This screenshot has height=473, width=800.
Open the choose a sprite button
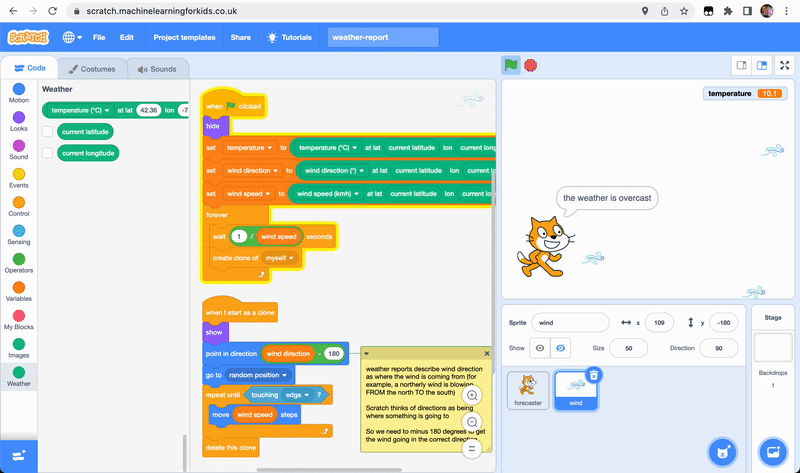(720, 452)
